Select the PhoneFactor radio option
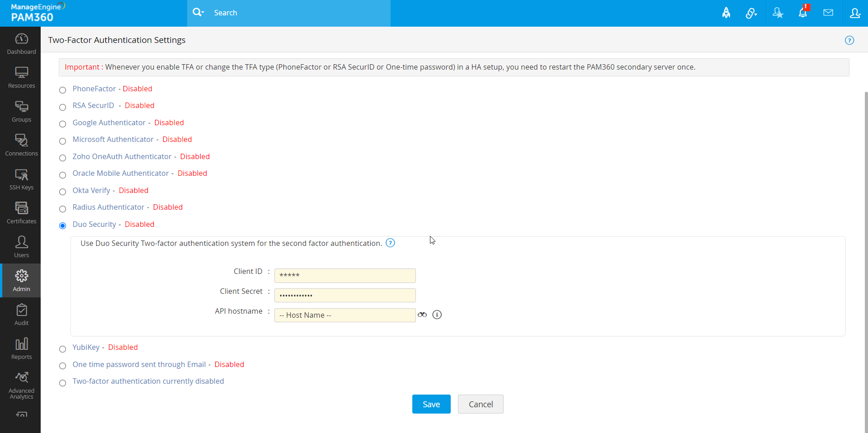Image resolution: width=868 pixels, height=433 pixels. coord(63,90)
